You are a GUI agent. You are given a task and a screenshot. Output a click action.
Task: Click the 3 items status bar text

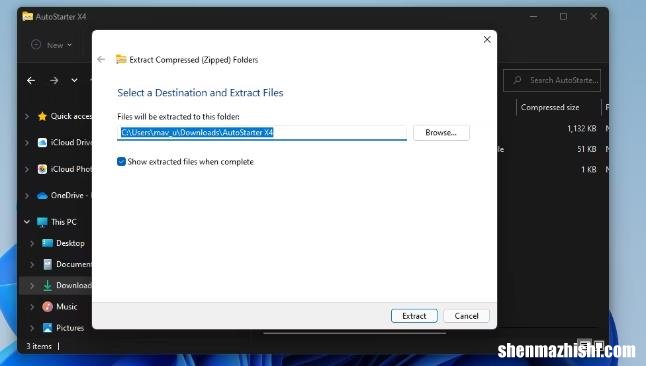click(x=39, y=346)
